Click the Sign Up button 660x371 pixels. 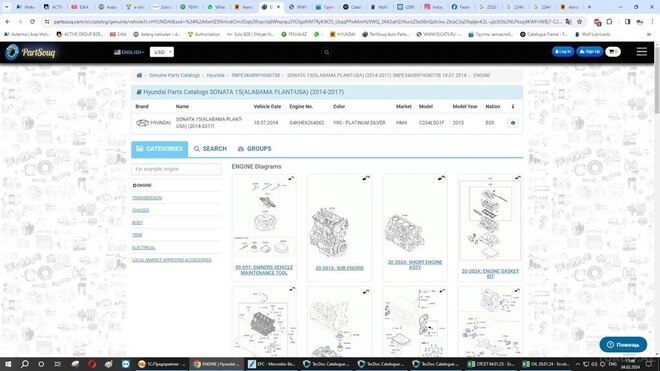tap(590, 52)
